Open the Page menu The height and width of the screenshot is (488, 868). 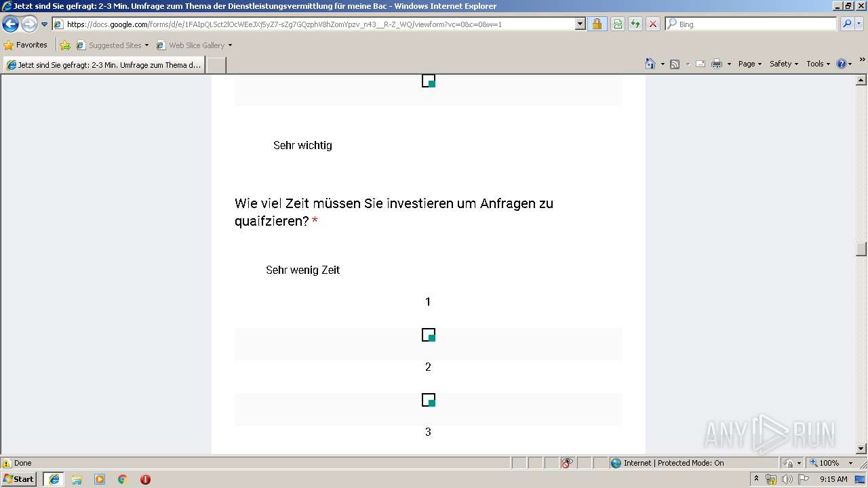[750, 64]
